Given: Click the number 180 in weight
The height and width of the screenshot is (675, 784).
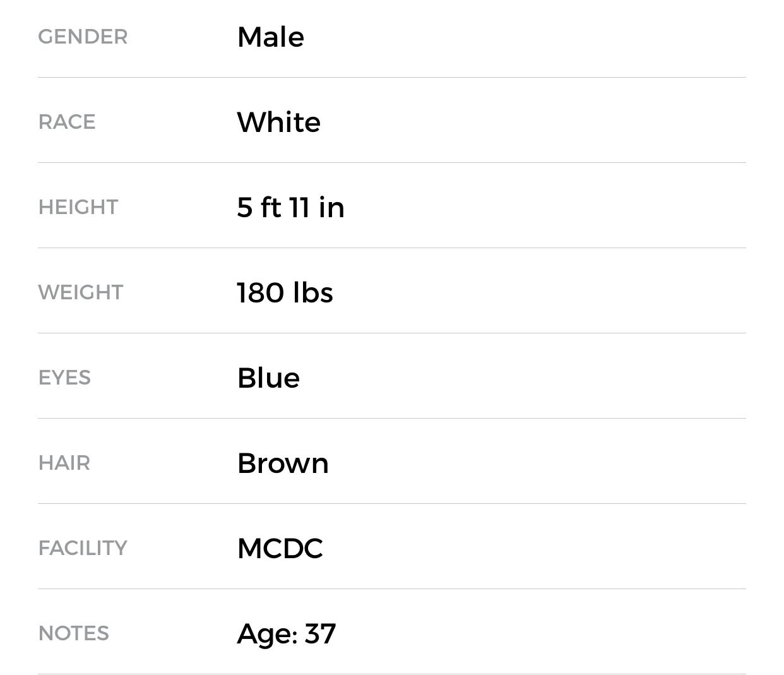Looking at the screenshot, I should point(260,292).
